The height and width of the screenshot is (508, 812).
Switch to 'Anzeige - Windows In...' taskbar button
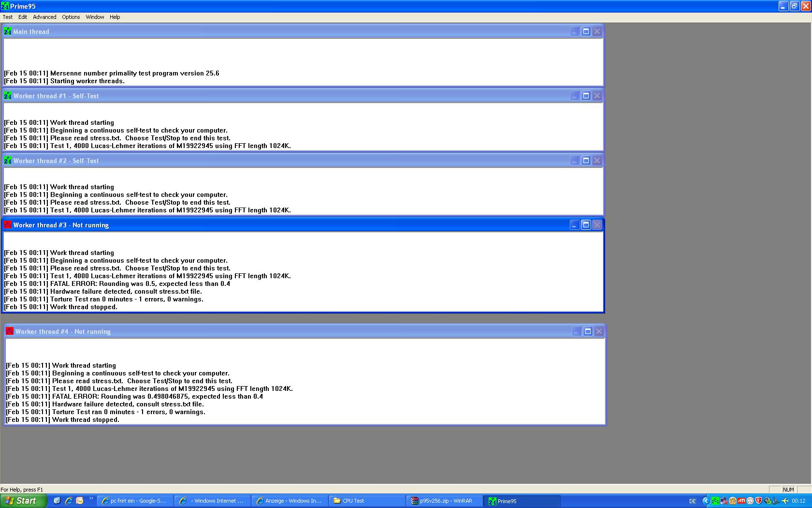tap(290, 501)
